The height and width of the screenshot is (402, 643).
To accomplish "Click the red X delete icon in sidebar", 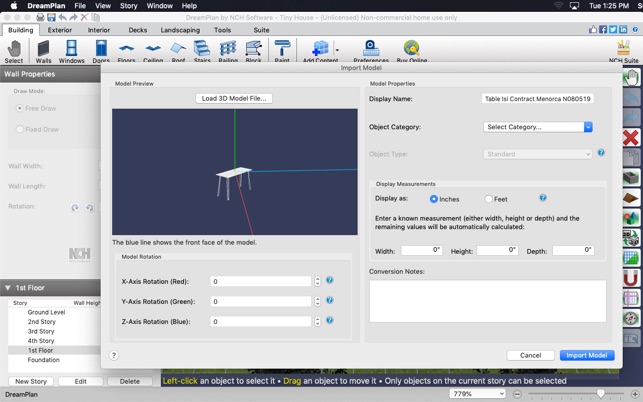I will 631,137.
